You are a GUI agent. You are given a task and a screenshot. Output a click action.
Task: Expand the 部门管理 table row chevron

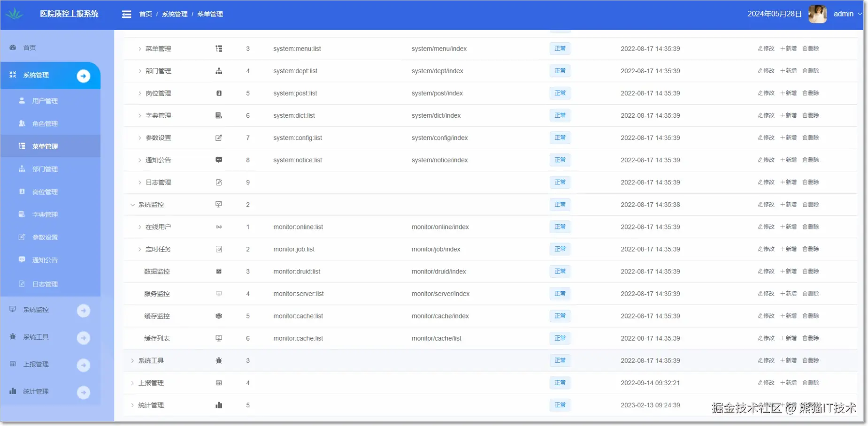(x=139, y=71)
